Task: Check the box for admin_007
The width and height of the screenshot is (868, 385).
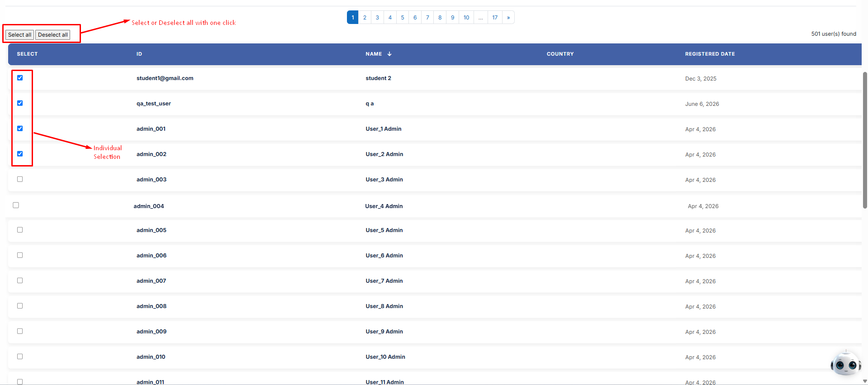Action: 20,280
